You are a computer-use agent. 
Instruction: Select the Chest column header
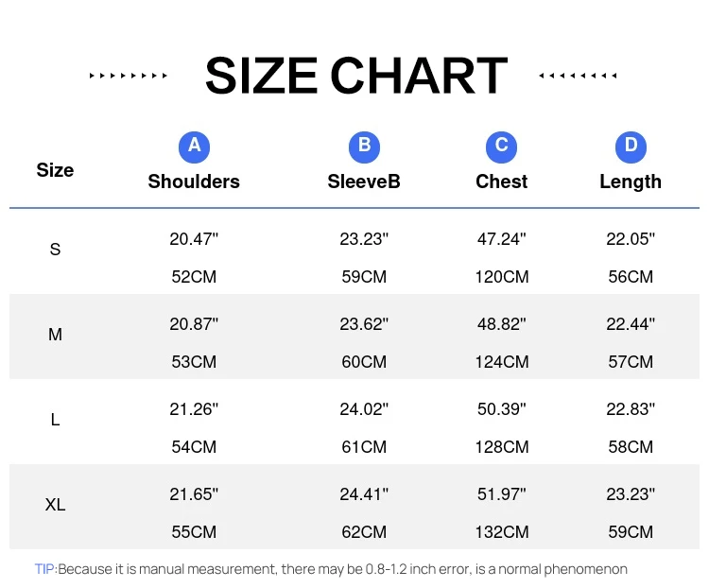(501, 182)
